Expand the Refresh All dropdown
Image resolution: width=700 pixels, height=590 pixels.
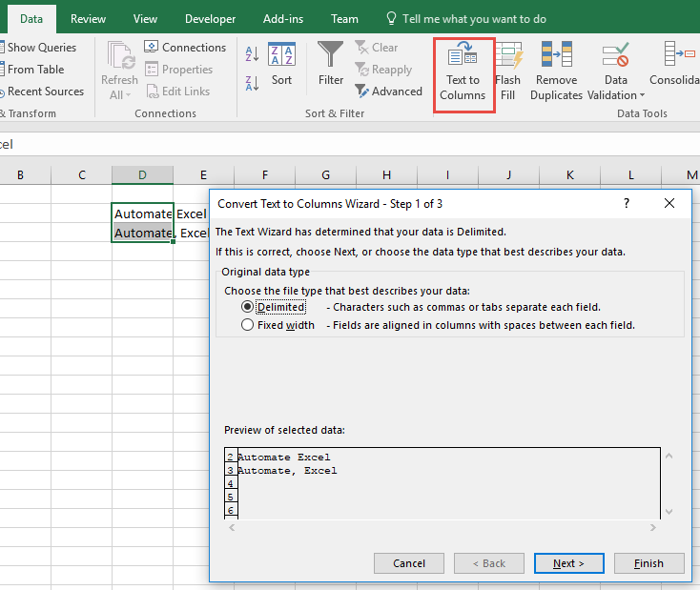[128, 95]
